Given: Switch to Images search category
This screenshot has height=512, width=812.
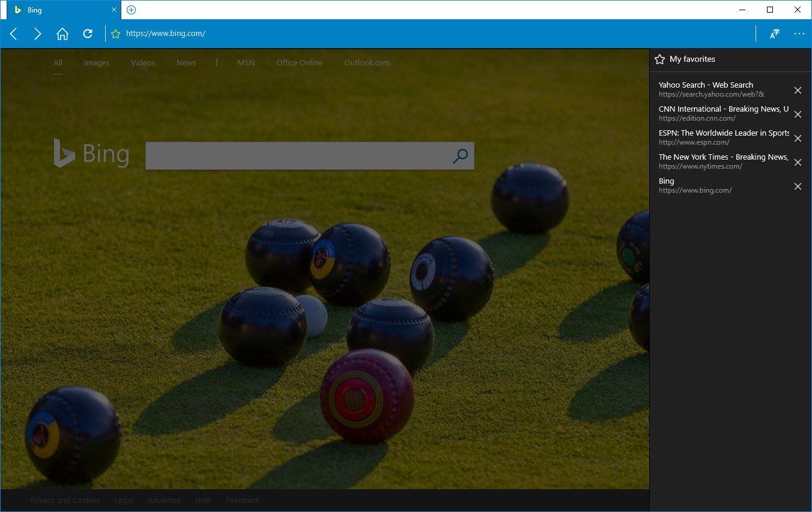Looking at the screenshot, I should 97,62.
